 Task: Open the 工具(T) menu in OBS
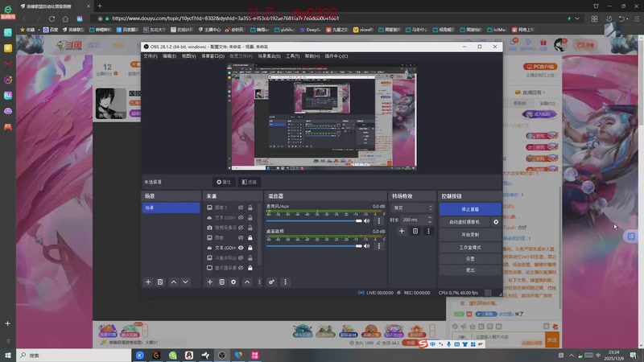(x=292, y=56)
